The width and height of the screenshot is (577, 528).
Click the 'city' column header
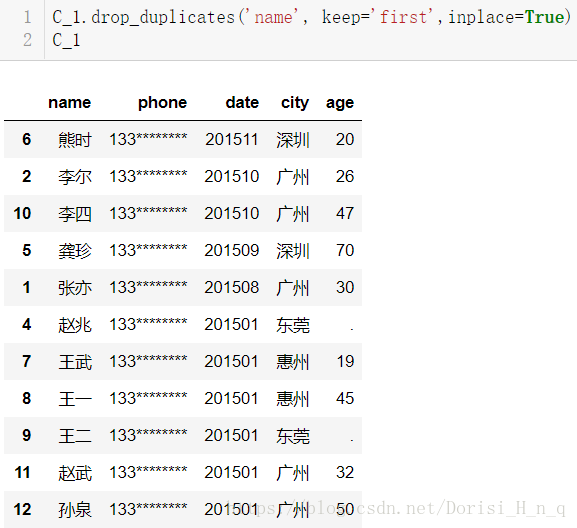(295, 102)
